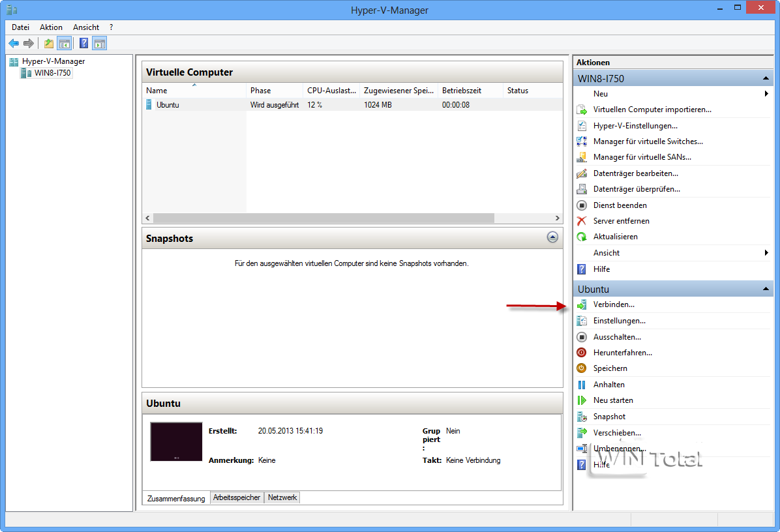Screen dimensions: 780x532
Task: Click the toolbar back arrow
Action: (14, 44)
